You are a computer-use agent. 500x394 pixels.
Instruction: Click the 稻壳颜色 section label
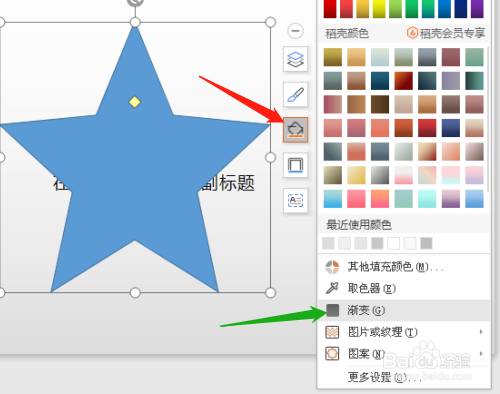coord(347,33)
